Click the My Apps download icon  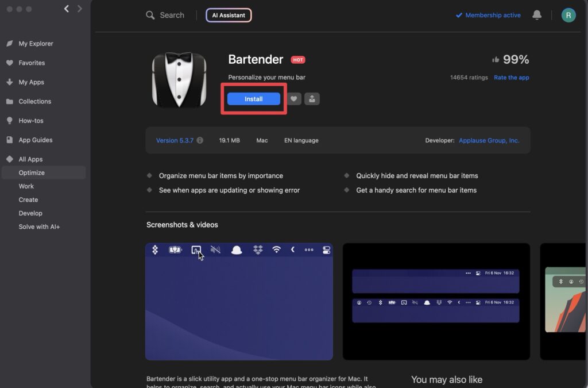tap(10, 82)
